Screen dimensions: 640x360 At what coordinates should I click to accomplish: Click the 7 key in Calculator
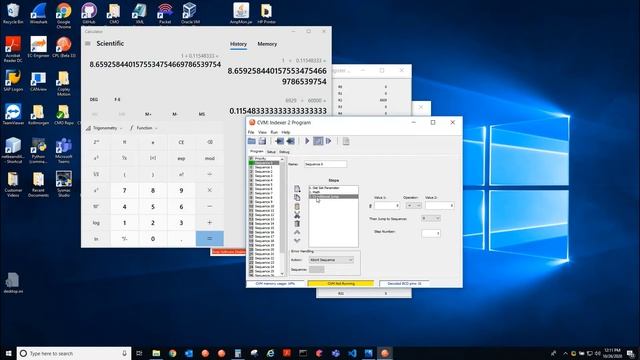pos(124,191)
